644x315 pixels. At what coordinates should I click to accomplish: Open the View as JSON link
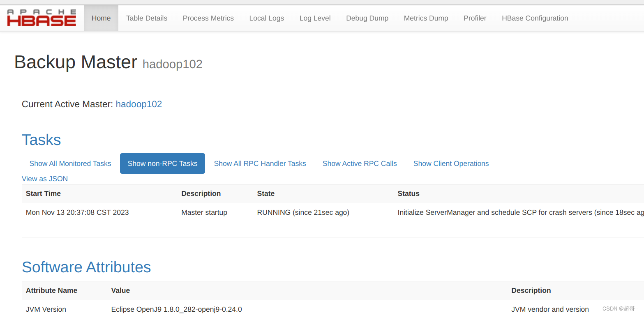coord(45,179)
